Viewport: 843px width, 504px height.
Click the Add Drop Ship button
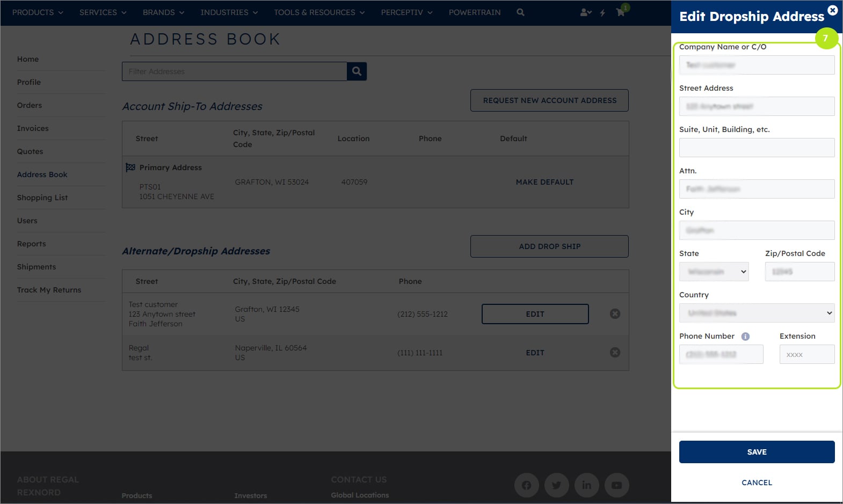pos(549,246)
